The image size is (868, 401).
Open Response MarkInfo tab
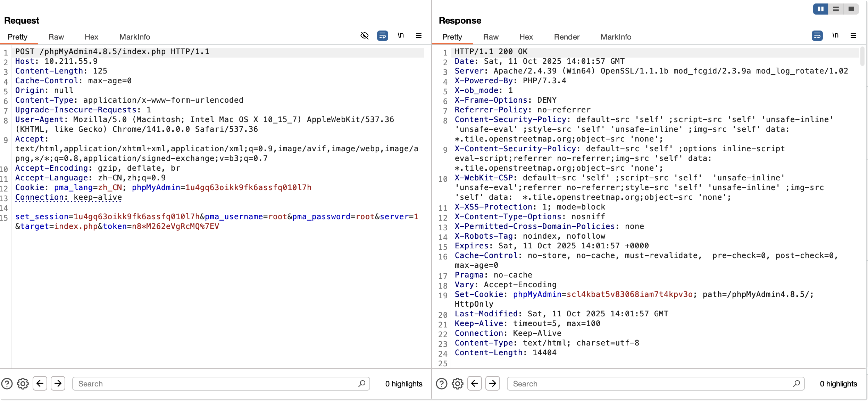[x=616, y=37]
